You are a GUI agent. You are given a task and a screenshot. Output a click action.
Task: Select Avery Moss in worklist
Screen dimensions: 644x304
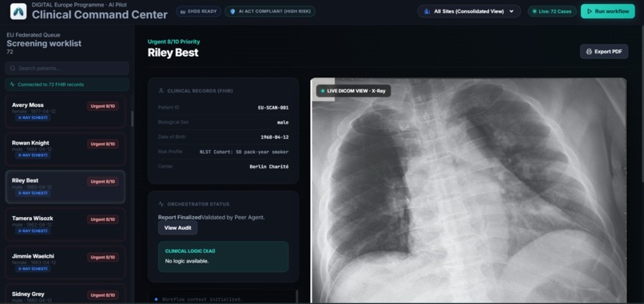pyautogui.click(x=66, y=111)
